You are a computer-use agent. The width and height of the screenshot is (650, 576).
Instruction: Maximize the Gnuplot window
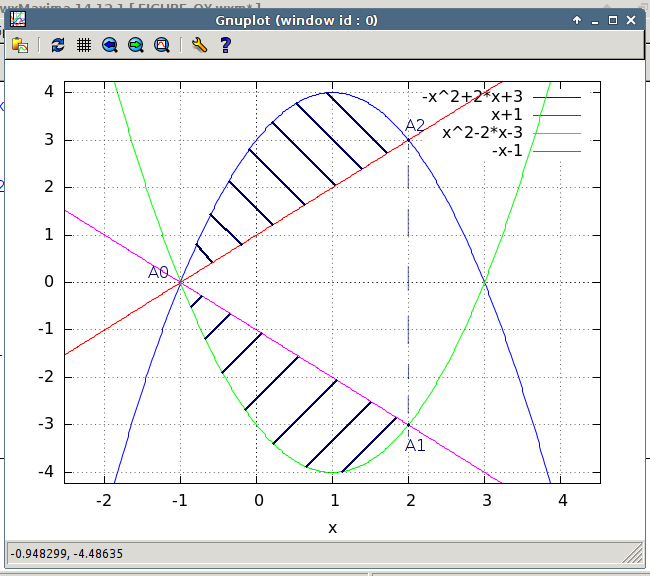pos(613,20)
